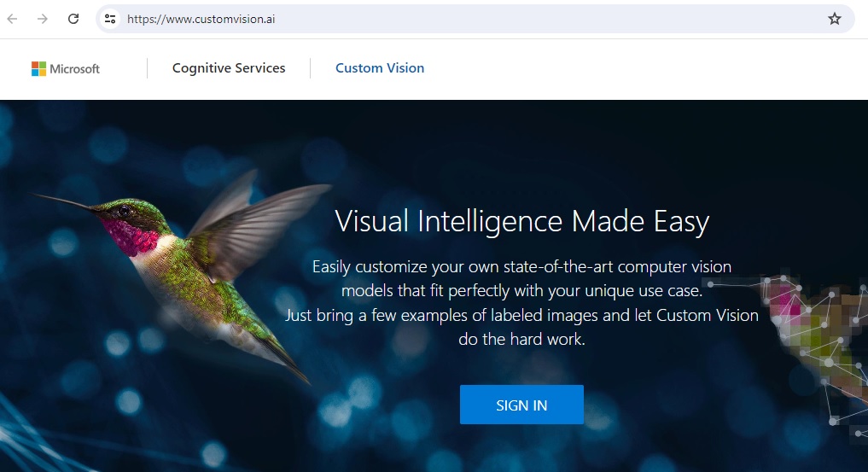Click the "Visual Intelligence Made Easy" heading
Viewport: 868px width, 472px height.
point(521,222)
